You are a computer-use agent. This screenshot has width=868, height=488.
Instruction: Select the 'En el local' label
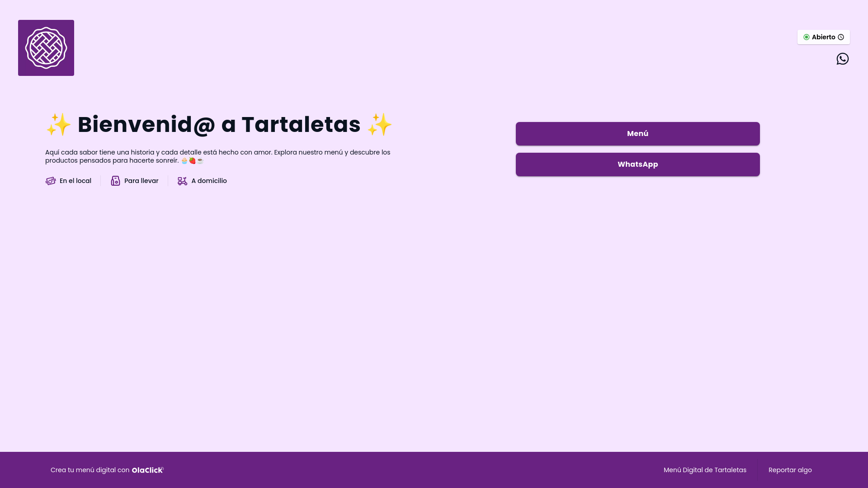point(75,181)
